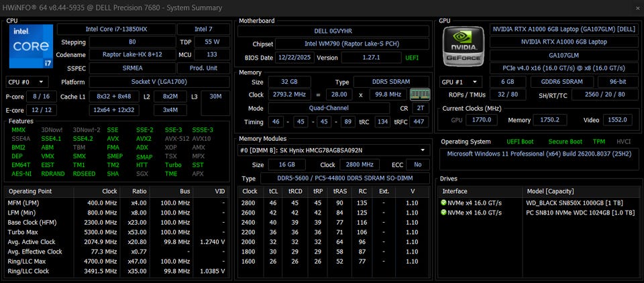Click the BIOS Date field
This screenshot has height=283, width=644.
click(x=294, y=58)
